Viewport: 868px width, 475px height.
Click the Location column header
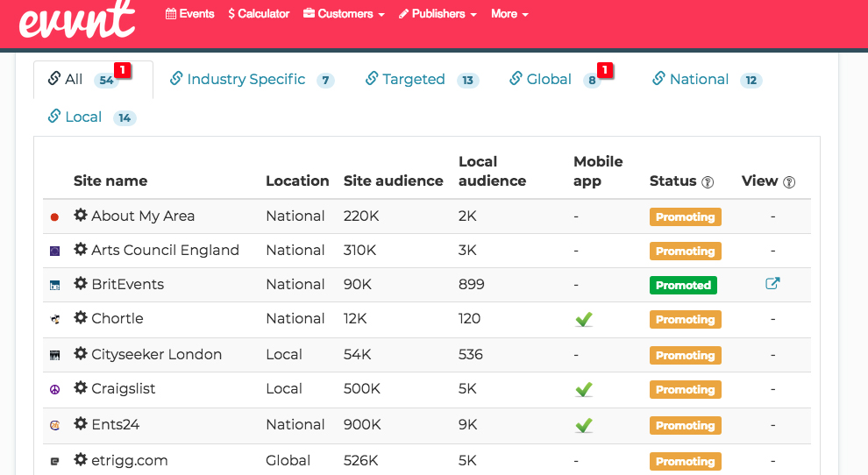[x=297, y=181]
